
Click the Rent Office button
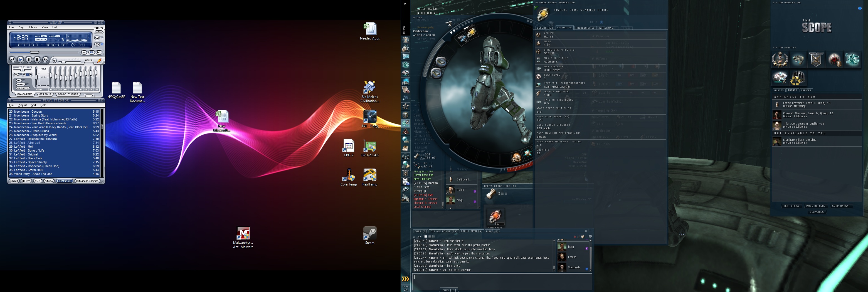[x=791, y=206]
